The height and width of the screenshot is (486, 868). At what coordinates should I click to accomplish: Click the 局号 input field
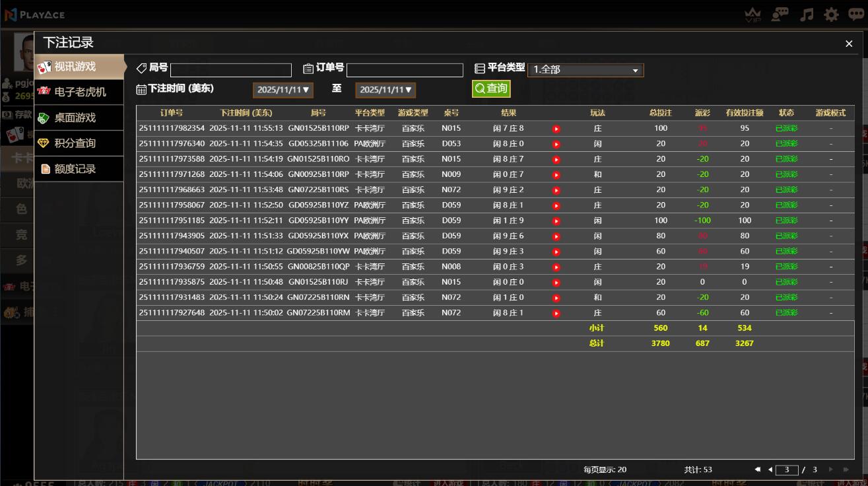point(230,70)
